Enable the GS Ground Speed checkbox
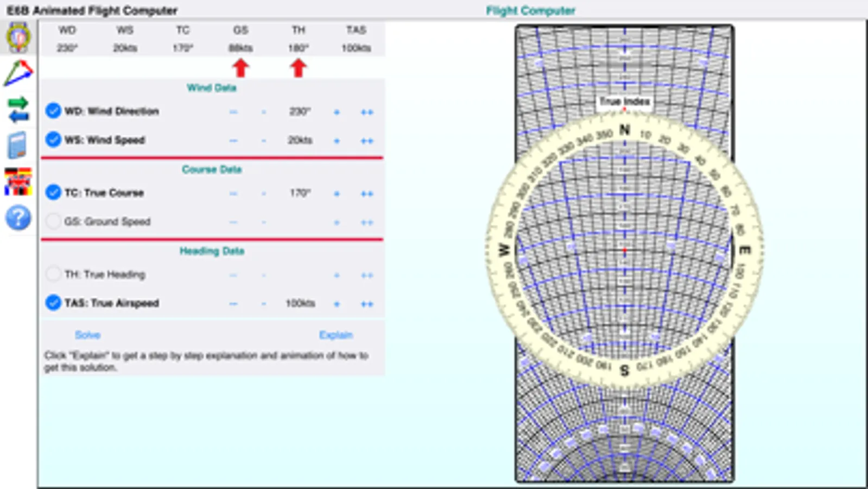This screenshot has height=489, width=868. click(53, 221)
